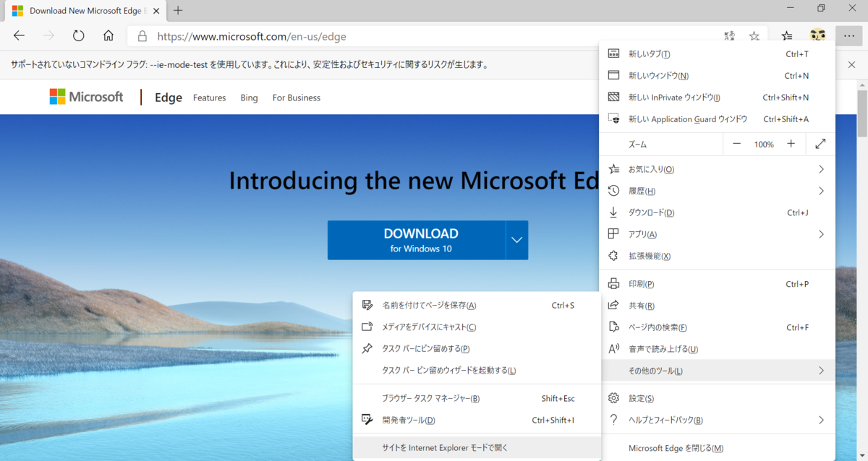Enter full screen zoom icon
Image resolution: width=868 pixels, height=461 pixels.
point(820,144)
